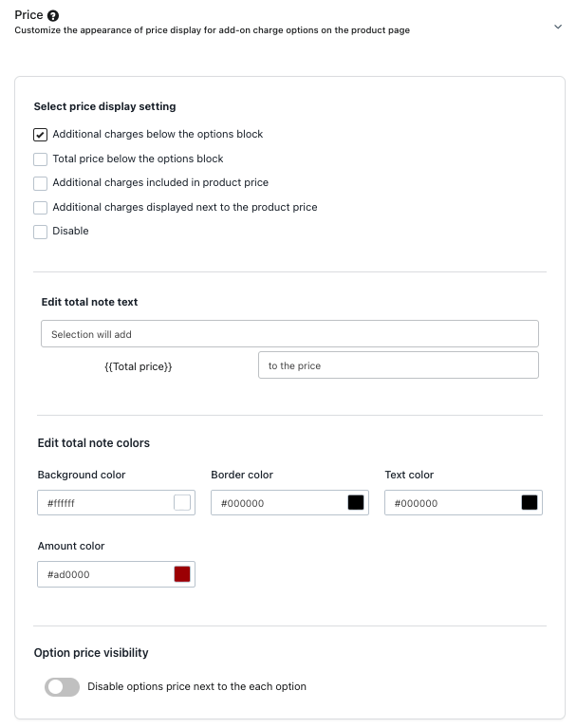Enable Total price below the options block
577x728 pixels.
click(41, 159)
